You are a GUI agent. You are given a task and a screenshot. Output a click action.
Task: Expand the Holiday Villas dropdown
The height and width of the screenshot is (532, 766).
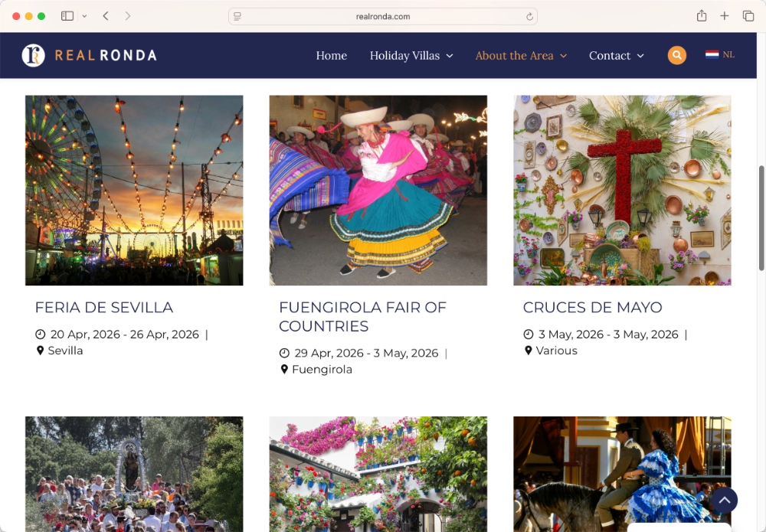tap(411, 55)
